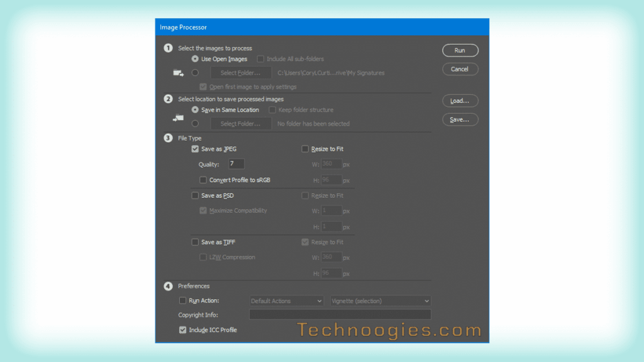Viewport: 644px width, 362px height.
Task: Uncheck Include ICC Profile
Action: tap(183, 330)
